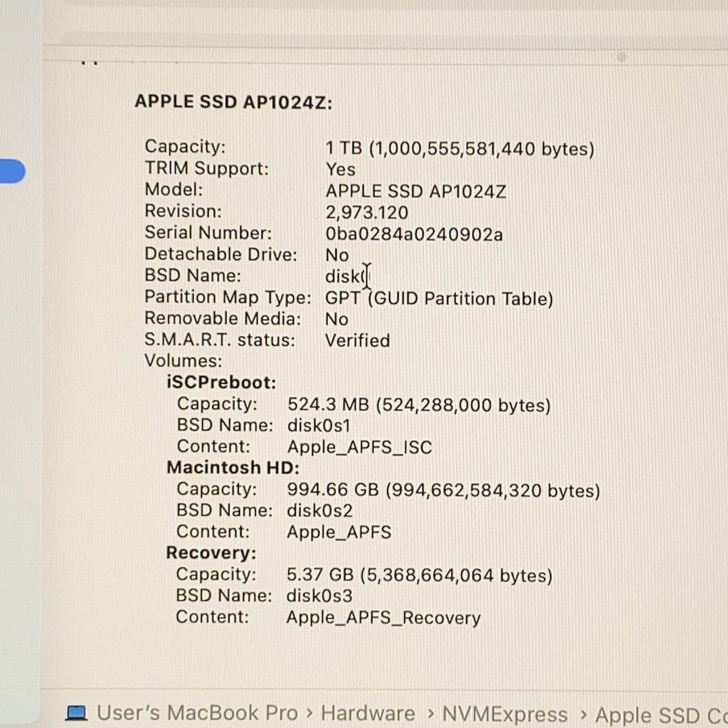Click the BSD name disk0s1

(319, 425)
